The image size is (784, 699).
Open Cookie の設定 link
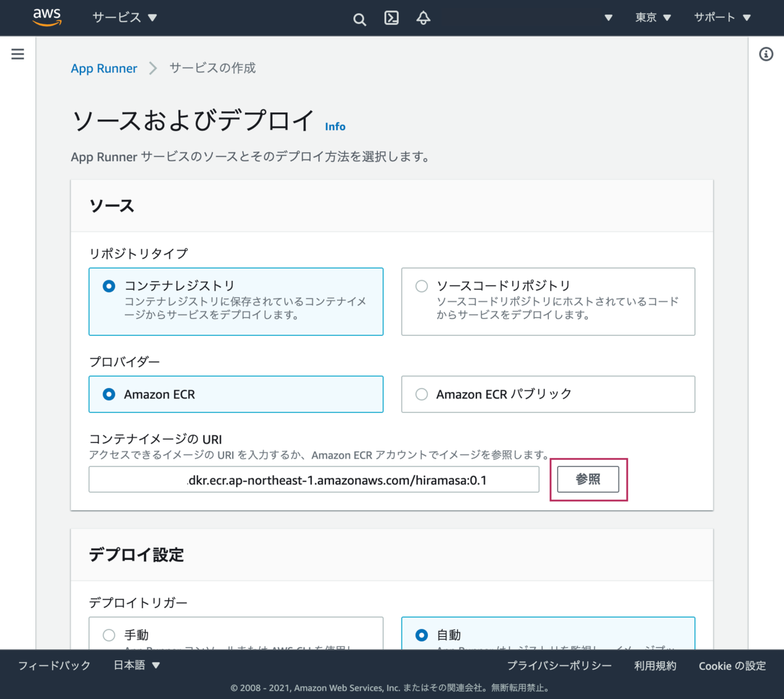(x=732, y=666)
